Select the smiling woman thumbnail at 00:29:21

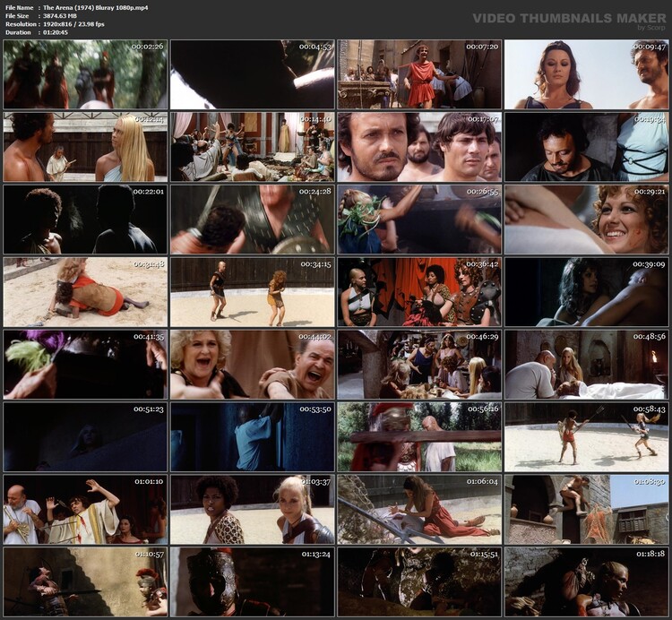tap(586, 220)
